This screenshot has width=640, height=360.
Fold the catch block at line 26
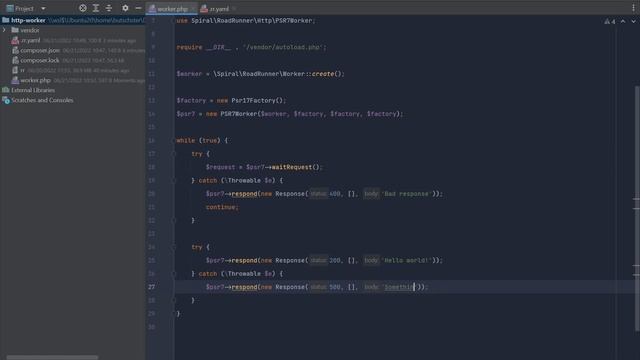(x=173, y=273)
